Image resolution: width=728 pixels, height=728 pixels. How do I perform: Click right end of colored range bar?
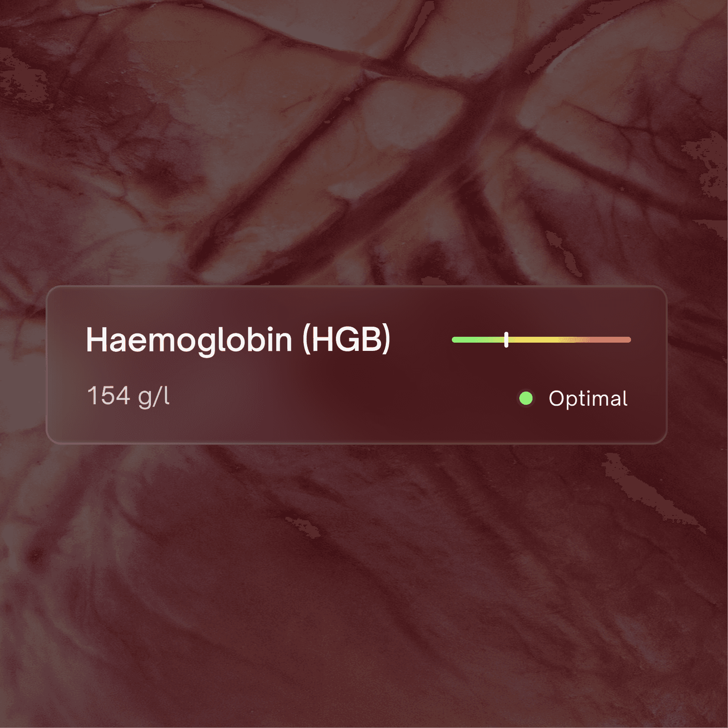click(x=628, y=340)
